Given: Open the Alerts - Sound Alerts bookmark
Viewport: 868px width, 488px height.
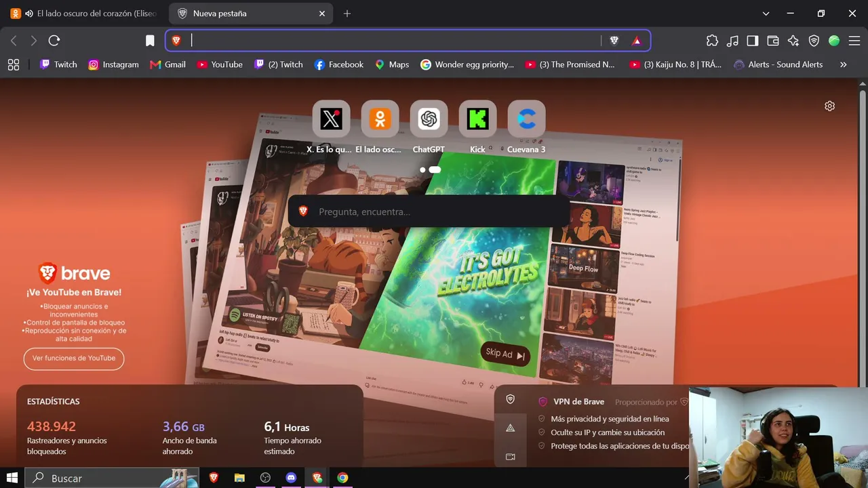Looking at the screenshot, I should (778, 64).
